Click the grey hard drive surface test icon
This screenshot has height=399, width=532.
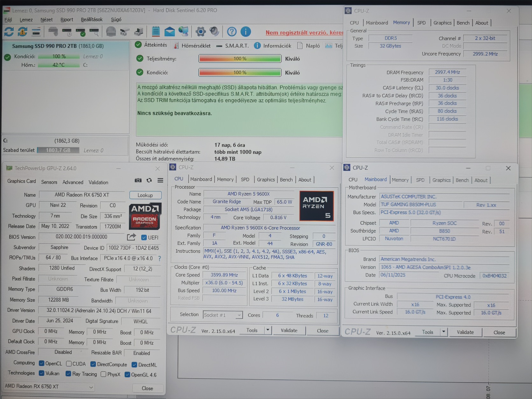[x=53, y=31]
